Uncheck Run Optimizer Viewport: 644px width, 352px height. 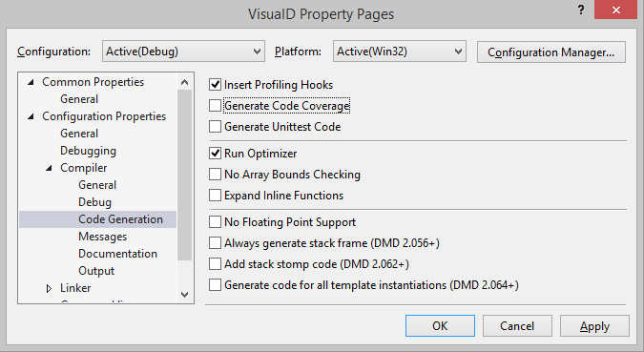215,154
